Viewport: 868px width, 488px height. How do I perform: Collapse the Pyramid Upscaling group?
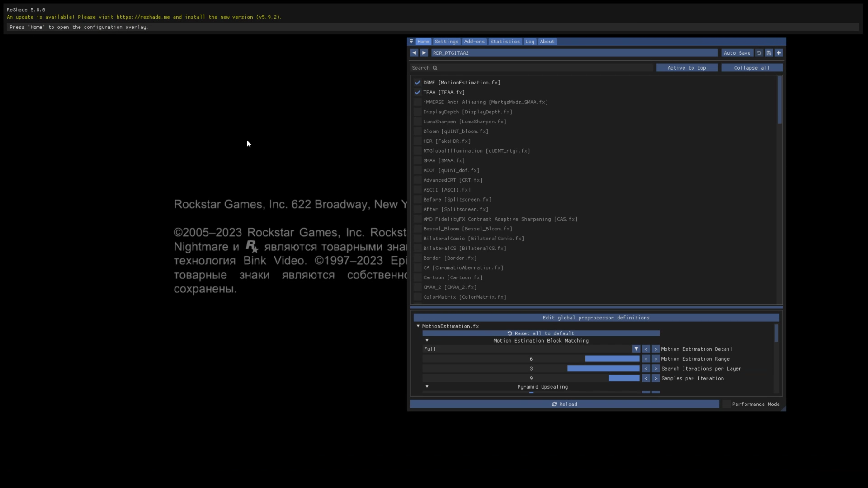[x=427, y=386]
